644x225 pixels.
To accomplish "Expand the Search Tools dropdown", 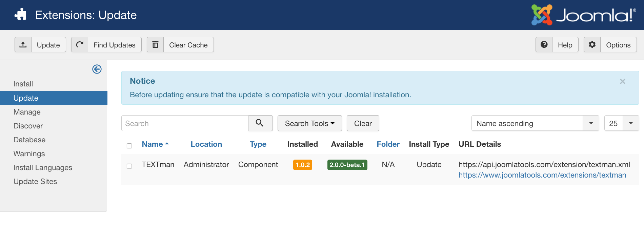I will [309, 123].
